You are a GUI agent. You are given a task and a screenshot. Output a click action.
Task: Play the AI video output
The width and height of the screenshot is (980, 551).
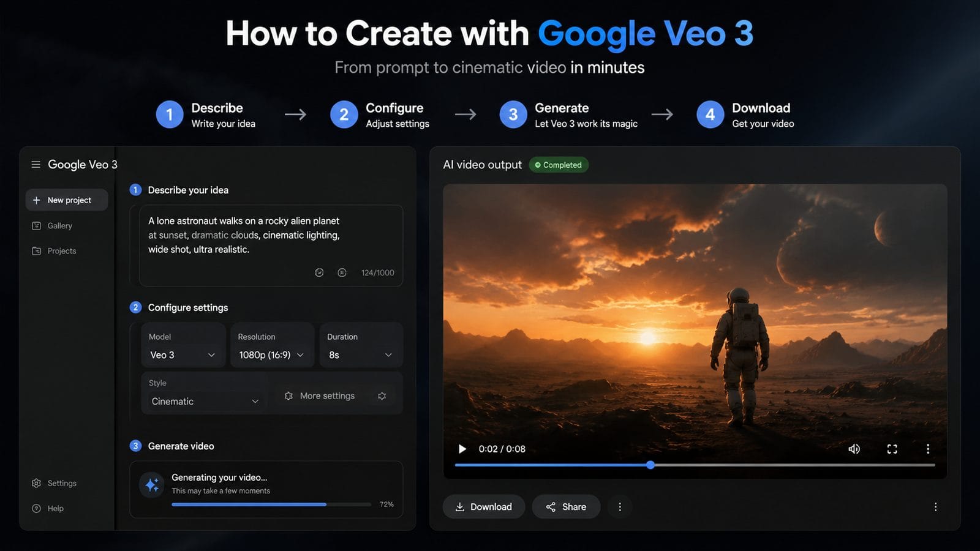point(462,449)
